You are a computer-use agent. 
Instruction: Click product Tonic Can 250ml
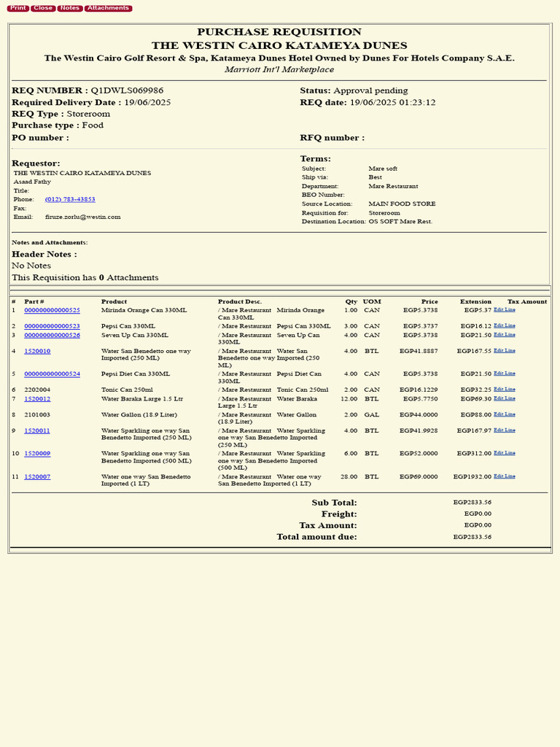tap(127, 390)
